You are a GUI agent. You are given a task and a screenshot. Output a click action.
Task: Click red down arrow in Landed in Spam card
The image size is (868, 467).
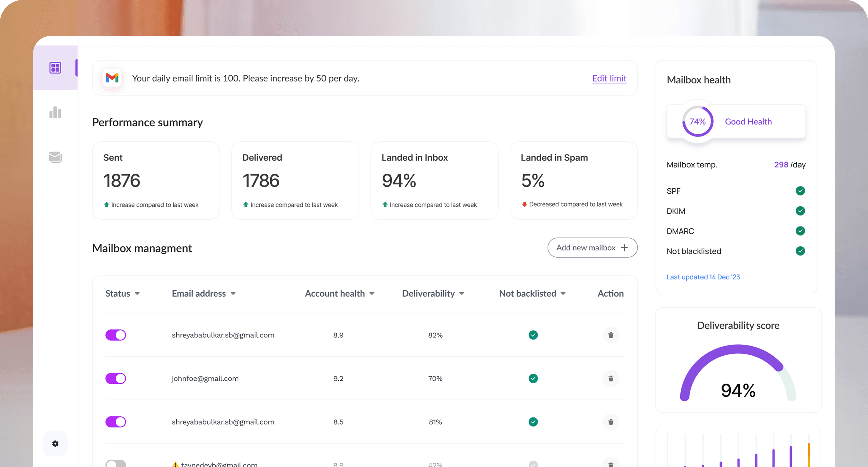(x=524, y=204)
